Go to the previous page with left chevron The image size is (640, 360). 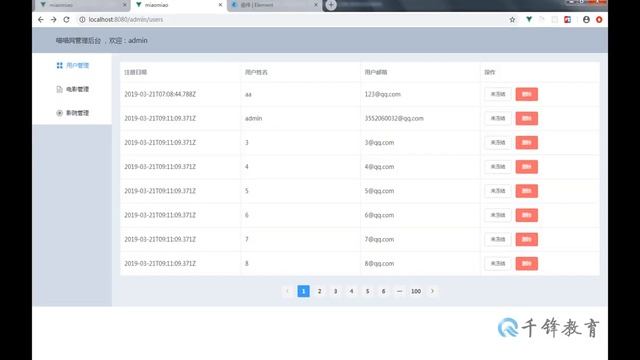click(287, 291)
